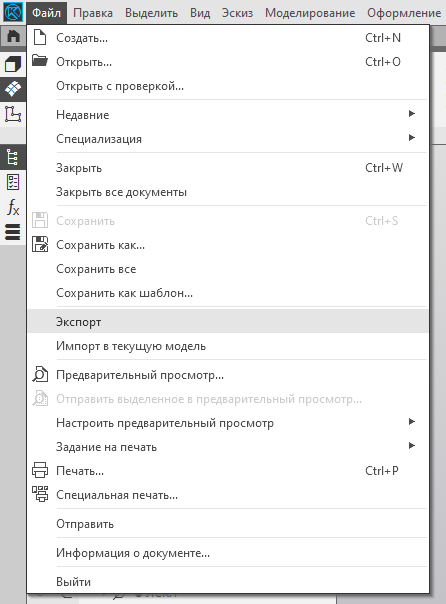The height and width of the screenshot is (604, 446).
Task: Click the coordinate sketch axes icon
Action: (13, 114)
